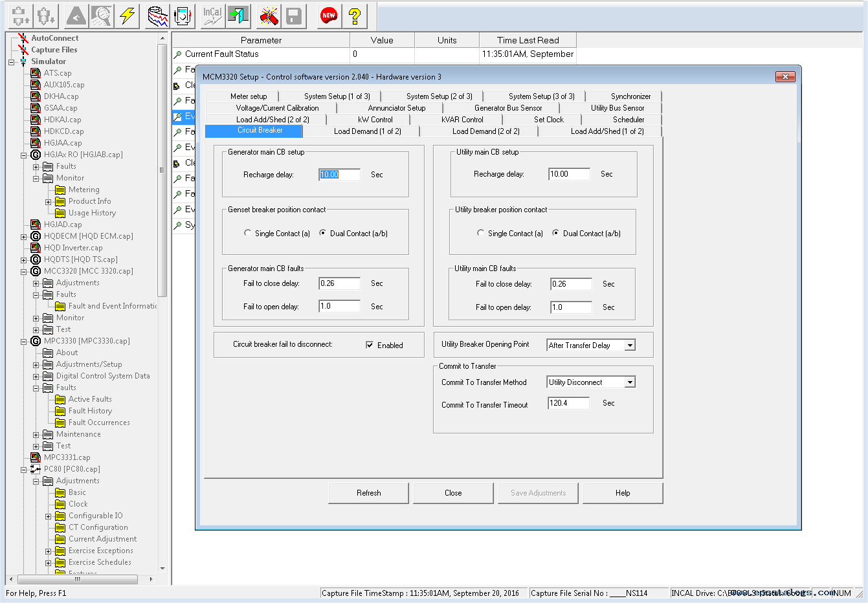This screenshot has height=603, width=868.
Task: Click Utility Fail to open delay field
Action: (572, 307)
